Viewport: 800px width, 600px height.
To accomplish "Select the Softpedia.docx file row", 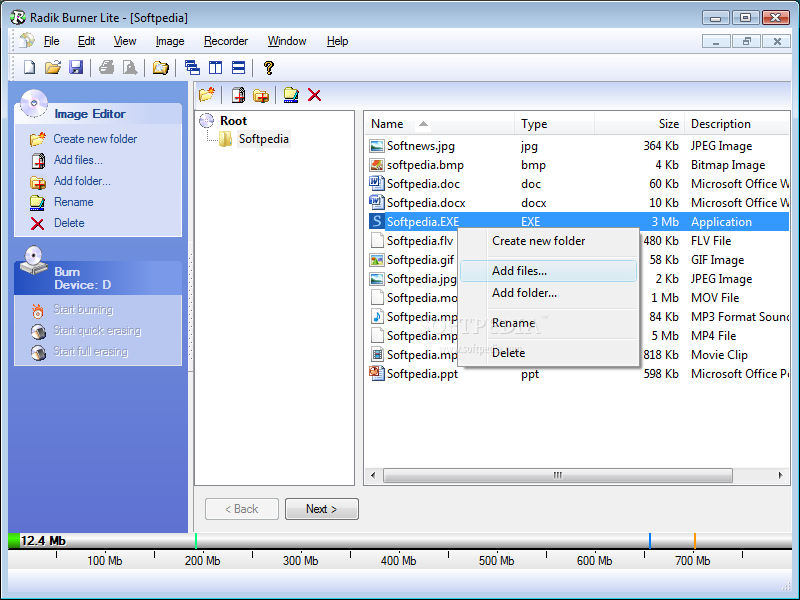I will [577, 203].
